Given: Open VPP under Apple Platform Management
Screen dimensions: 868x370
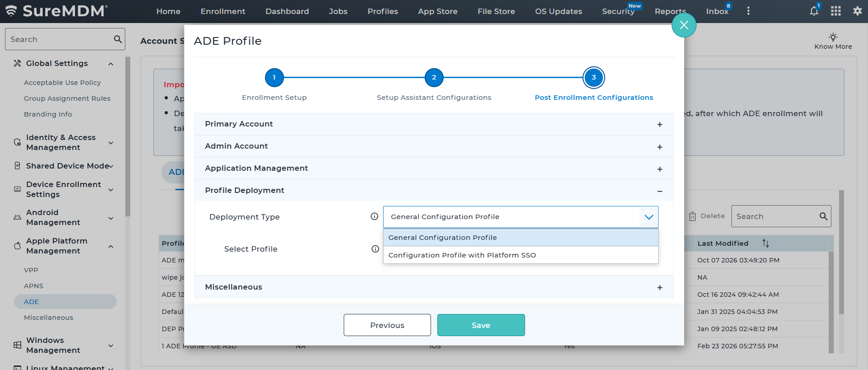Looking at the screenshot, I should [x=31, y=270].
